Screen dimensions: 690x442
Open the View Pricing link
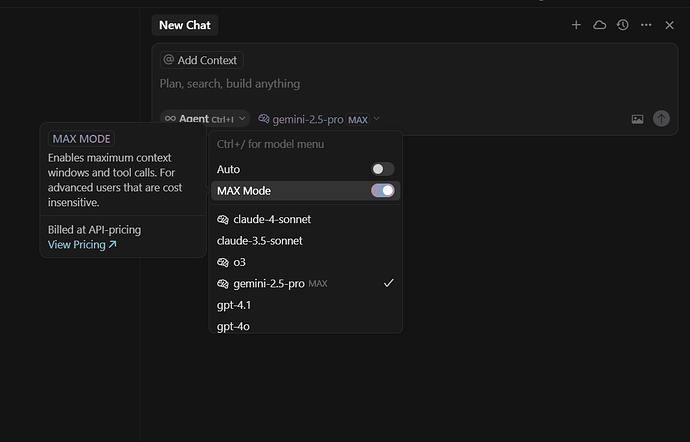point(82,245)
